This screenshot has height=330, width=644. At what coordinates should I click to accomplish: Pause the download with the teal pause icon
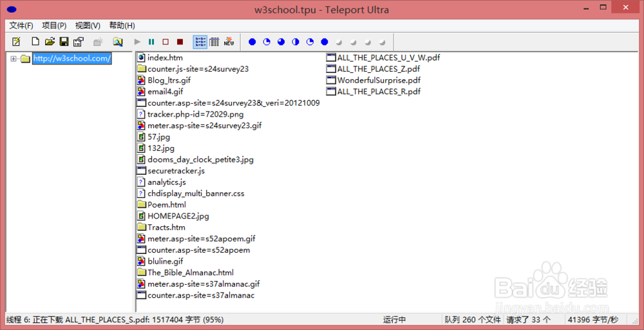[x=151, y=41]
